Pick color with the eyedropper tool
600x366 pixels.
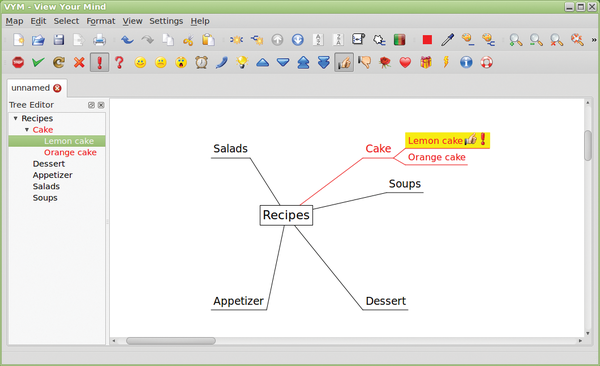[447, 40]
